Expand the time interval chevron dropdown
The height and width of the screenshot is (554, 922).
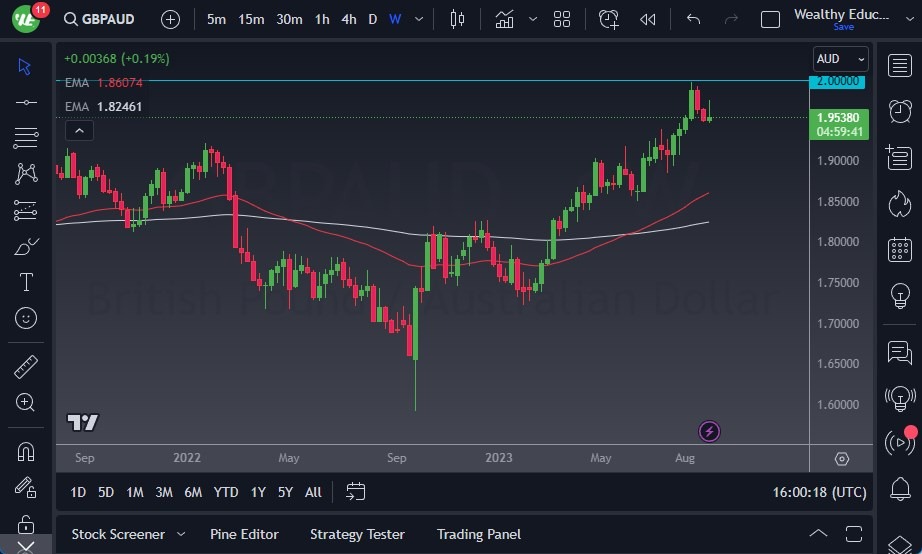(x=418, y=19)
